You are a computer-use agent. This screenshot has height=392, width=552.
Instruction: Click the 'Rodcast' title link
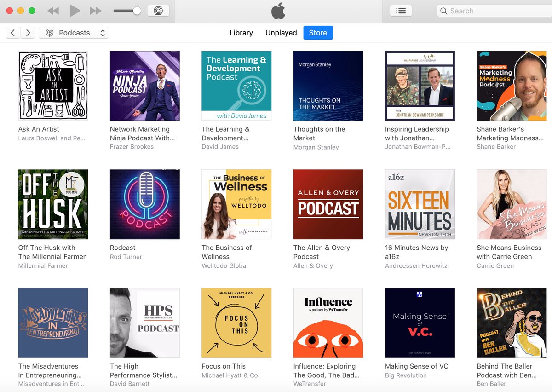point(123,248)
